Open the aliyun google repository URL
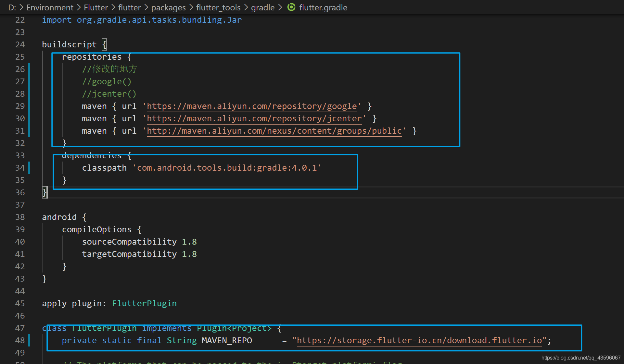The height and width of the screenshot is (364, 624). pyautogui.click(x=252, y=106)
